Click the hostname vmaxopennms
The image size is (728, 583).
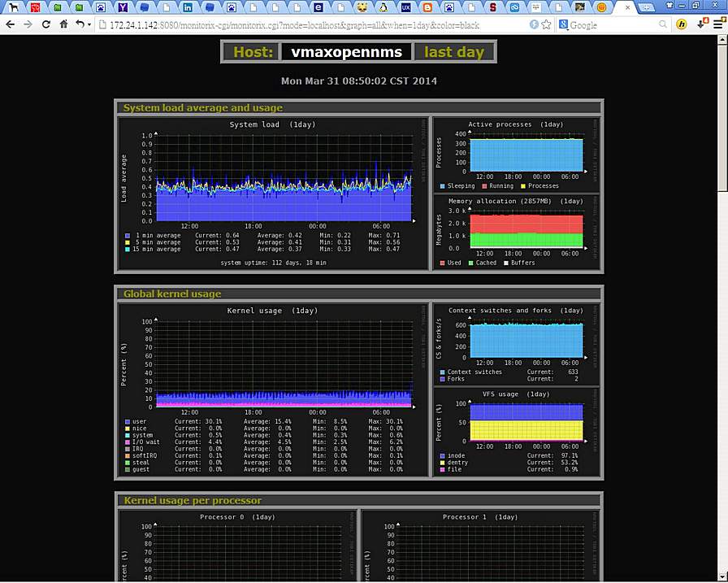(346, 51)
